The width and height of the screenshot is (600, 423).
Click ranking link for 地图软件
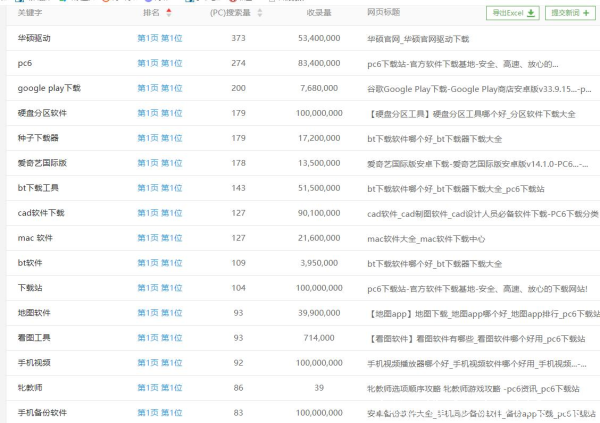pyautogui.click(x=159, y=313)
